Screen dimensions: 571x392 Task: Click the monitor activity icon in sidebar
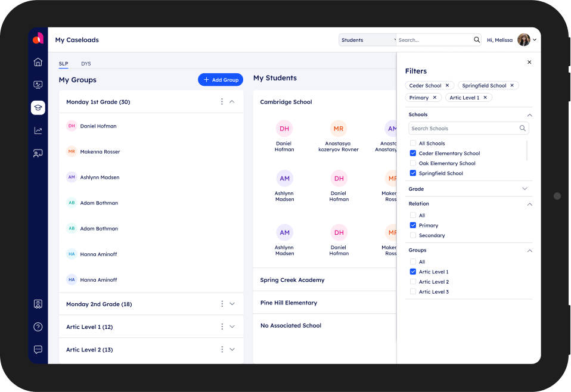click(x=38, y=85)
